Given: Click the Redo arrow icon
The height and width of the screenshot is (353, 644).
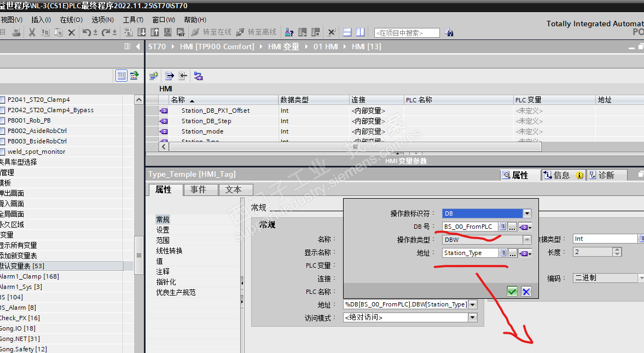Looking at the screenshot, I should point(106,32).
